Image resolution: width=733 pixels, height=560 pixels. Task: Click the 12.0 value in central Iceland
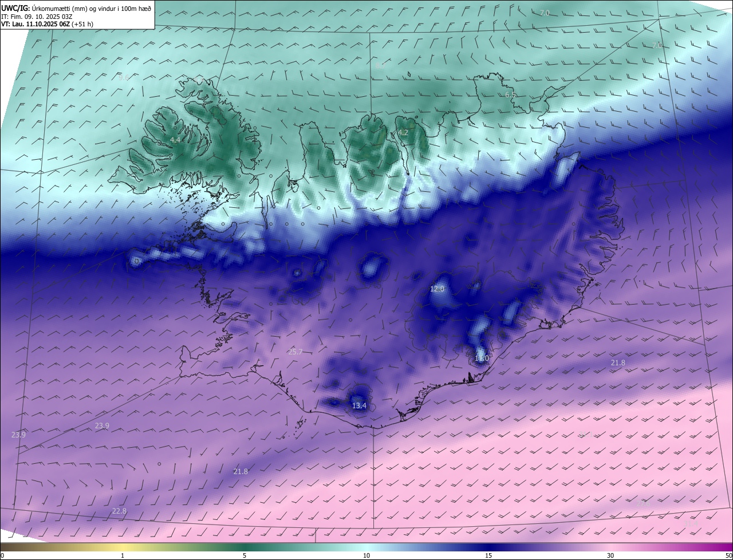(x=437, y=289)
